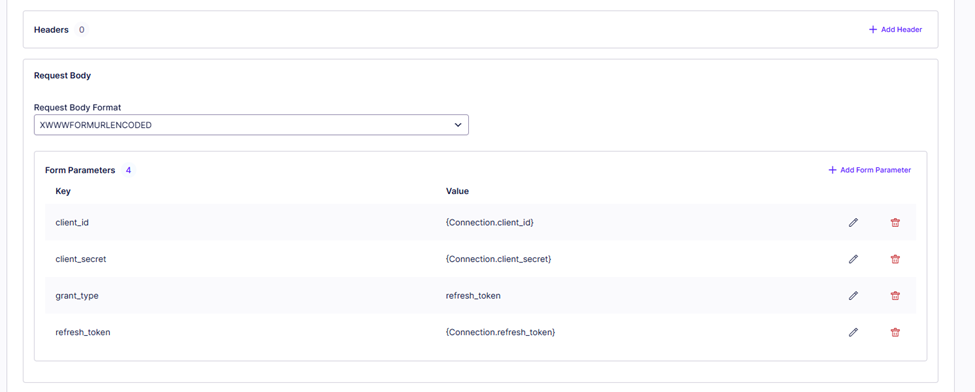This screenshot has height=392, width=975.
Task: Click the {Connection.client_secret} value
Action: coord(499,259)
